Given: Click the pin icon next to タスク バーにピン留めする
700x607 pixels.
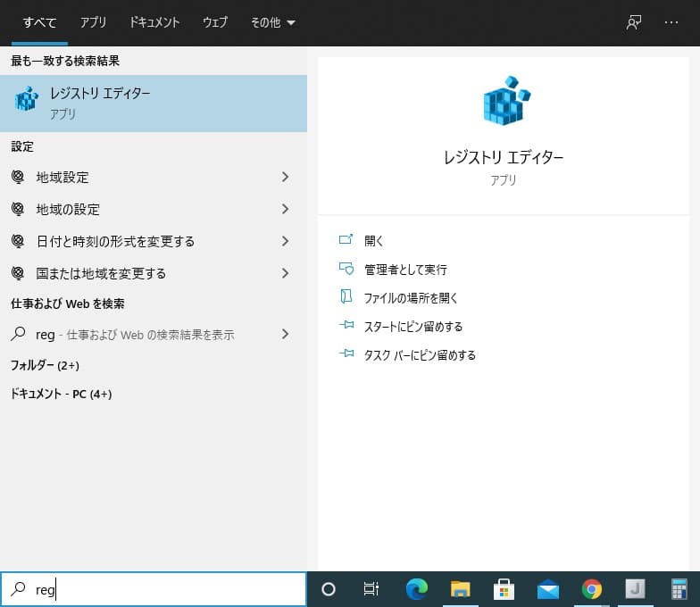Looking at the screenshot, I should point(346,353).
